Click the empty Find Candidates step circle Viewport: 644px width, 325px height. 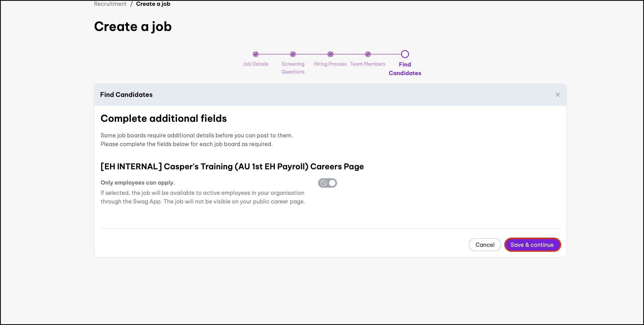pyautogui.click(x=405, y=54)
